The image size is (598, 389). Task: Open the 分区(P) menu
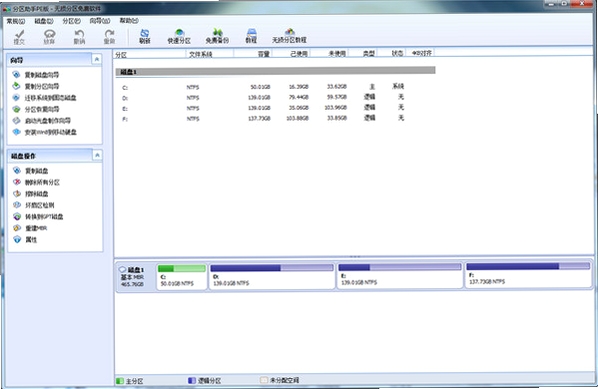(x=71, y=21)
